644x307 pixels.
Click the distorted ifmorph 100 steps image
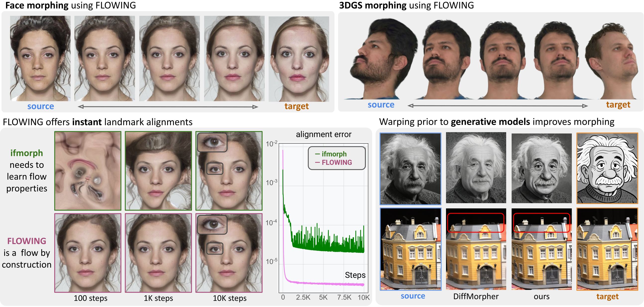(88, 171)
